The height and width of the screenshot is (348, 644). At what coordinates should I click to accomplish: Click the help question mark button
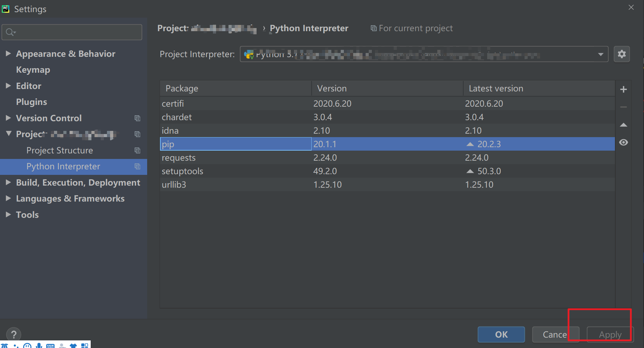(14, 334)
